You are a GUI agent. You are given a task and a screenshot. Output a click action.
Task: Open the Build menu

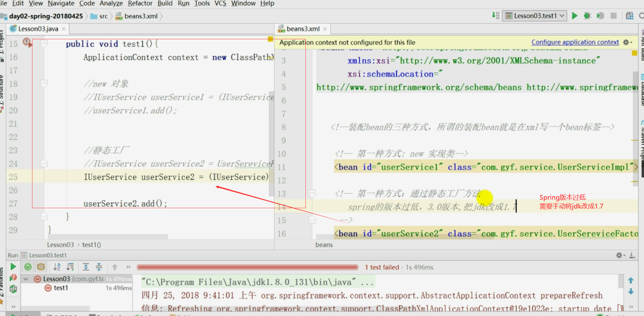tap(165, 3)
